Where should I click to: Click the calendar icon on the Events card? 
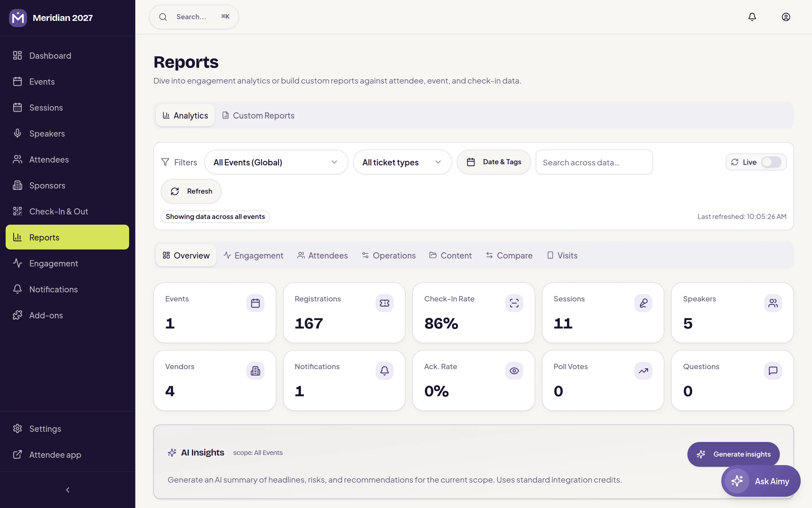[255, 303]
